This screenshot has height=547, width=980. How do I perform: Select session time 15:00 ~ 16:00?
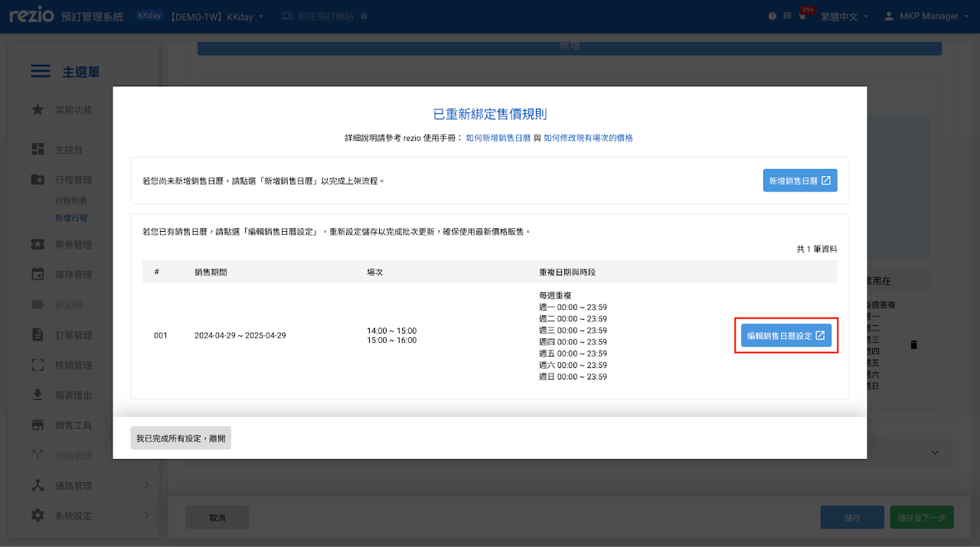(x=392, y=340)
